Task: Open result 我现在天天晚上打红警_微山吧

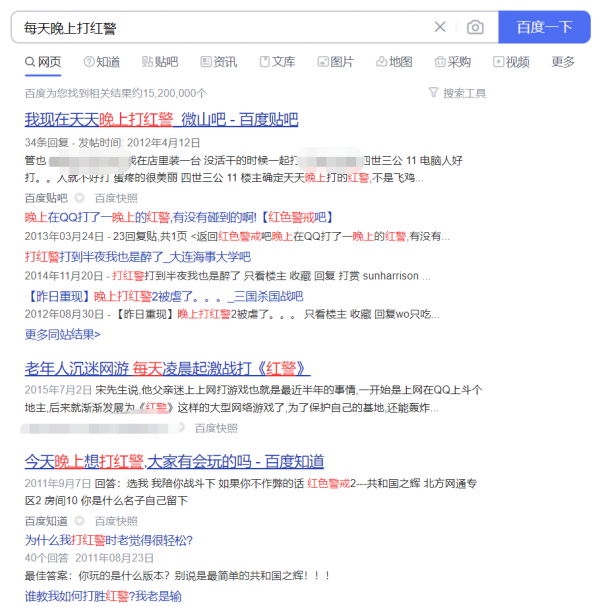Action: point(161,120)
